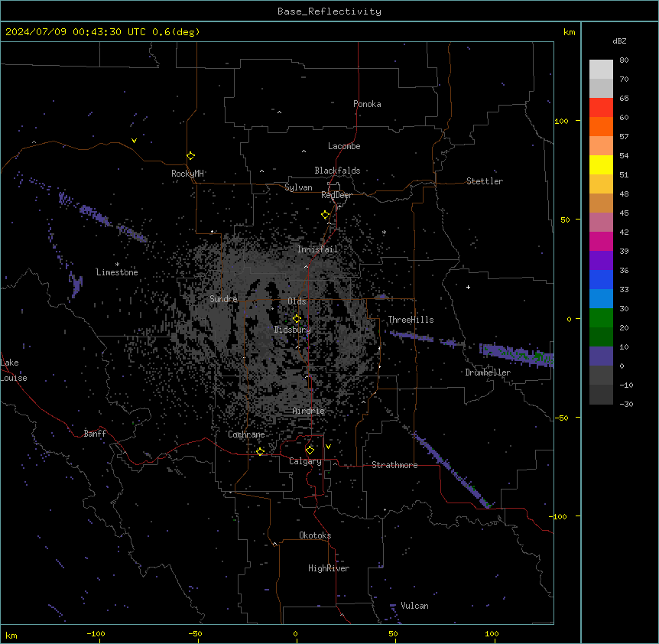This screenshot has height=644, width=659.
Task: Click the dark green 20-10 dBZ swatch
Action: [x=601, y=337]
